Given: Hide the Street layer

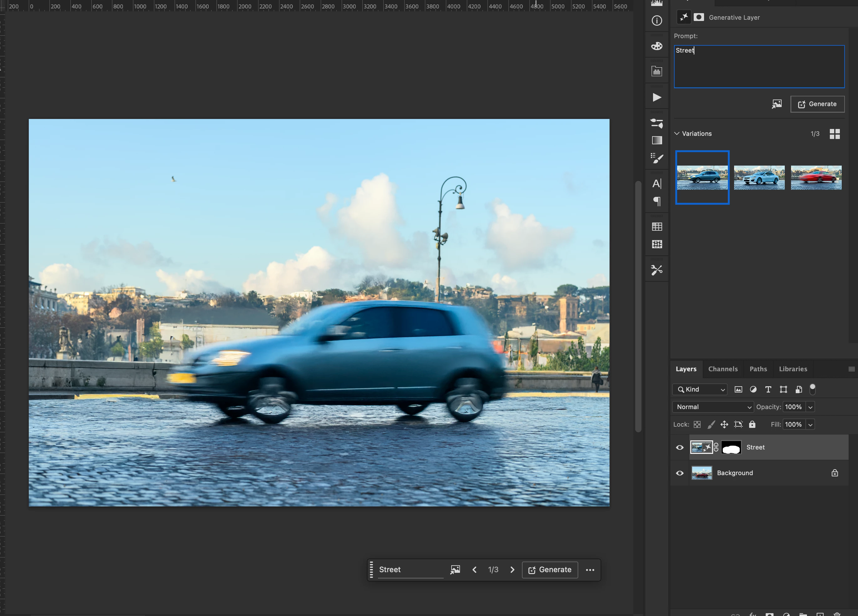Looking at the screenshot, I should pyautogui.click(x=680, y=448).
